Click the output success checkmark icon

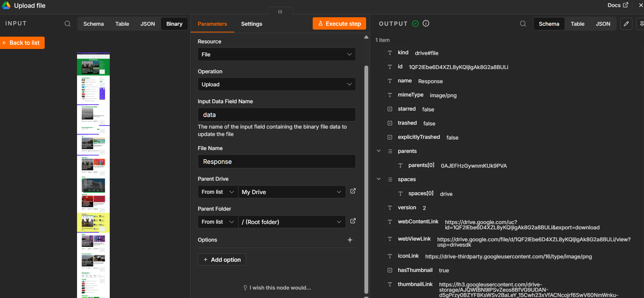click(x=415, y=24)
